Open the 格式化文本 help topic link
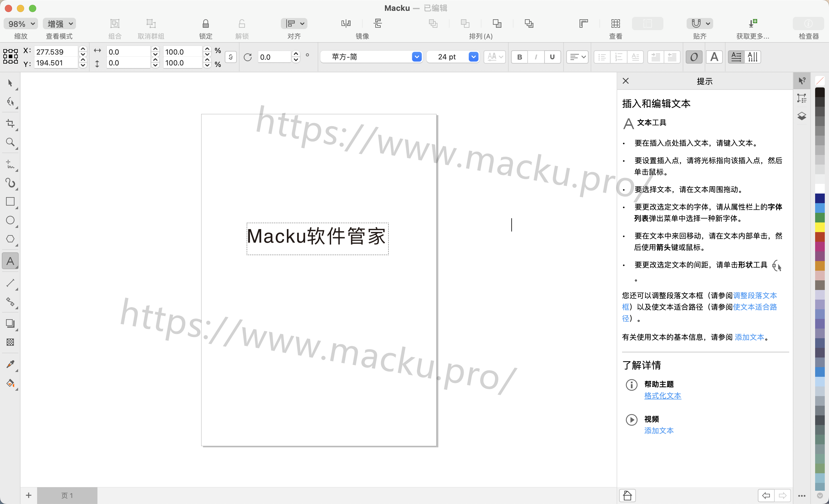 pyautogui.click(x=663, y=396)
